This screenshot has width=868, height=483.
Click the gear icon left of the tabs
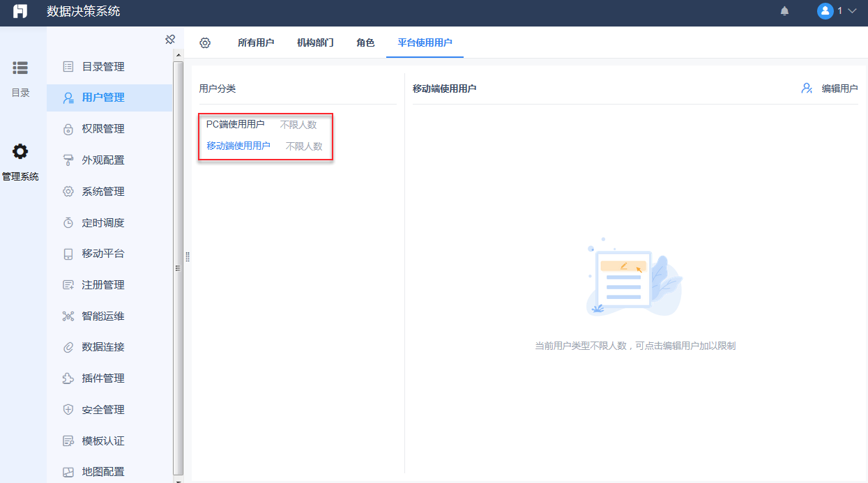(x=204, y=43)
